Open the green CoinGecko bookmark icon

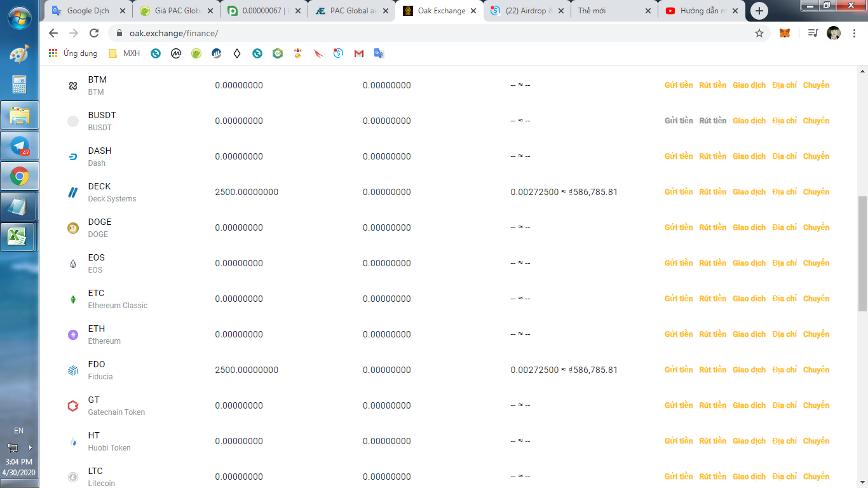196,53
